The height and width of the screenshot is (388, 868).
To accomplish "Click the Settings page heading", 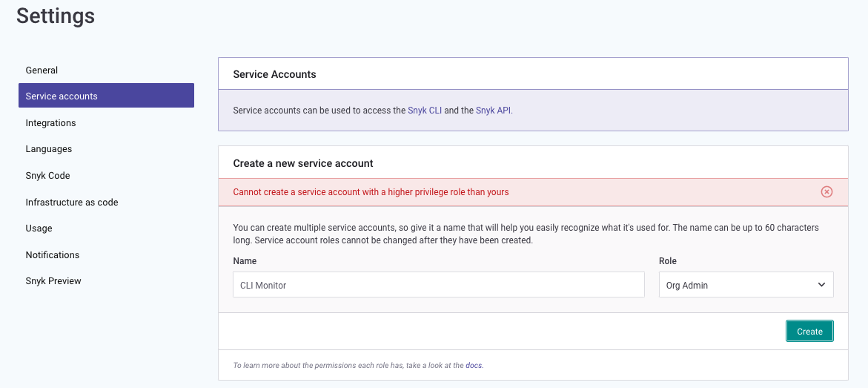I will pyautogui.click(x=56, y=16).
